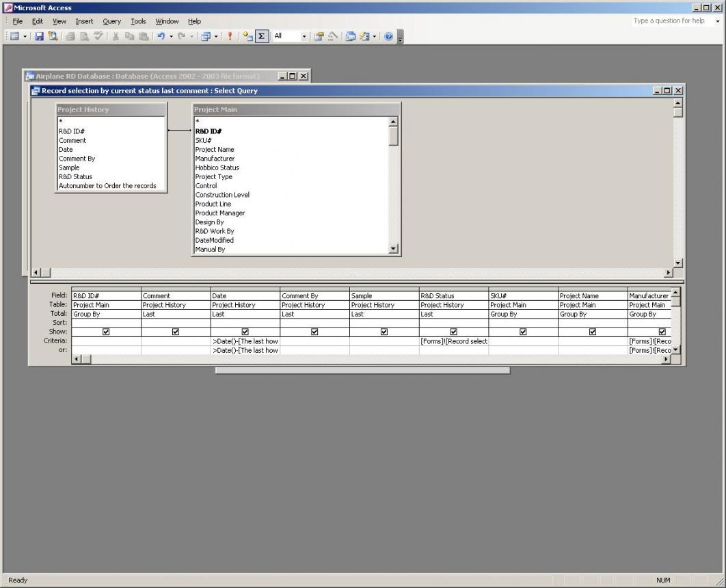Uncheck Show for Date column

[245, 332]
